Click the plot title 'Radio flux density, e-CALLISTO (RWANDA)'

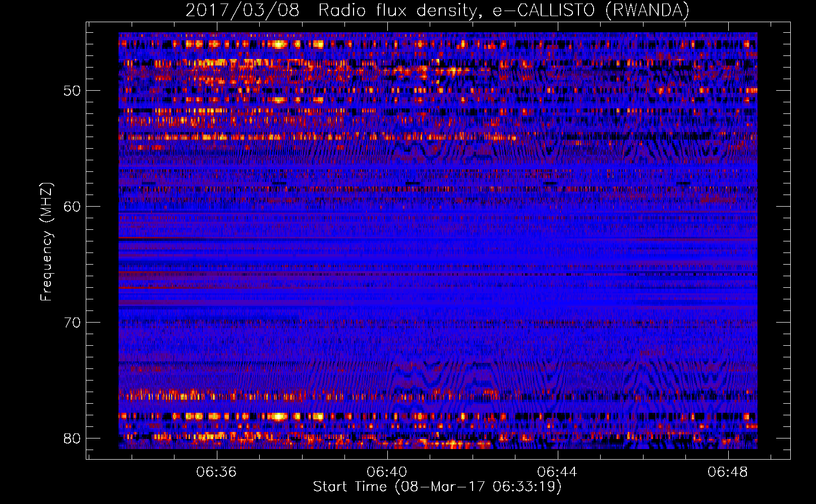(x=504, y=10)
